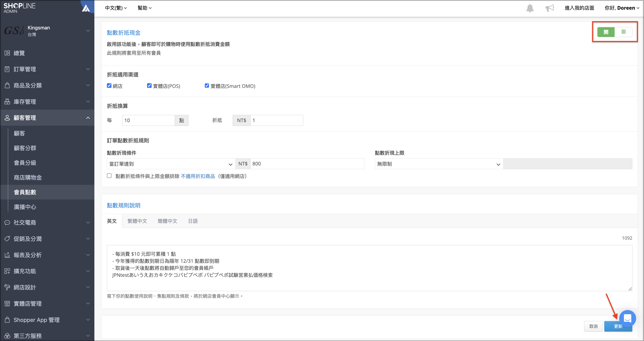Open 顧客 in the sidebar submenu
644x341 pixels.
[x=19, y=133]
